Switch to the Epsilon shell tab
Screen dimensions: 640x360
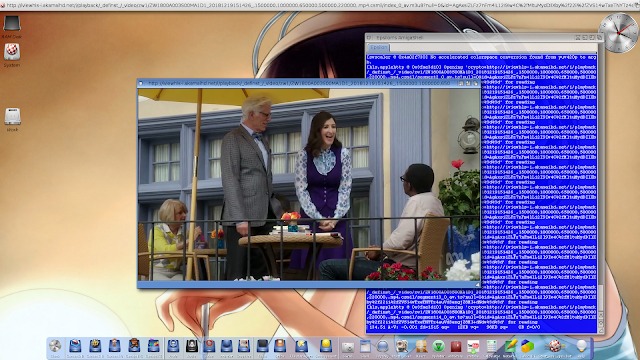point(379,47)
